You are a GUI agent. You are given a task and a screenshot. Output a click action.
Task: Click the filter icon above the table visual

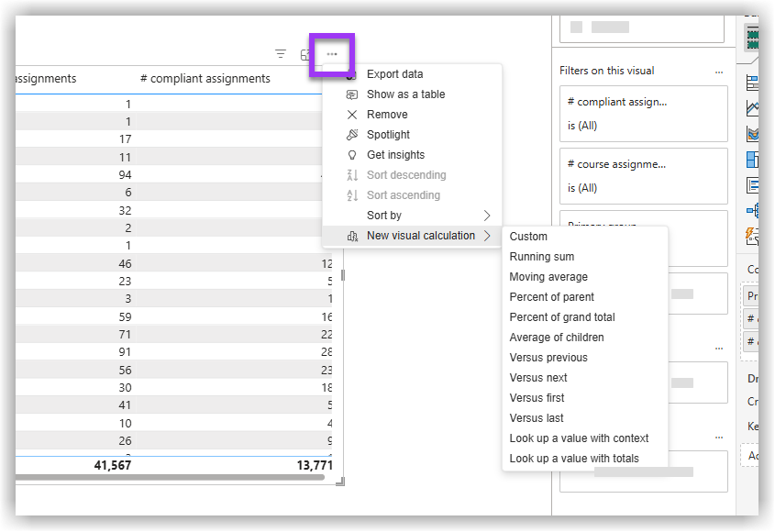[x=281, y=53]
